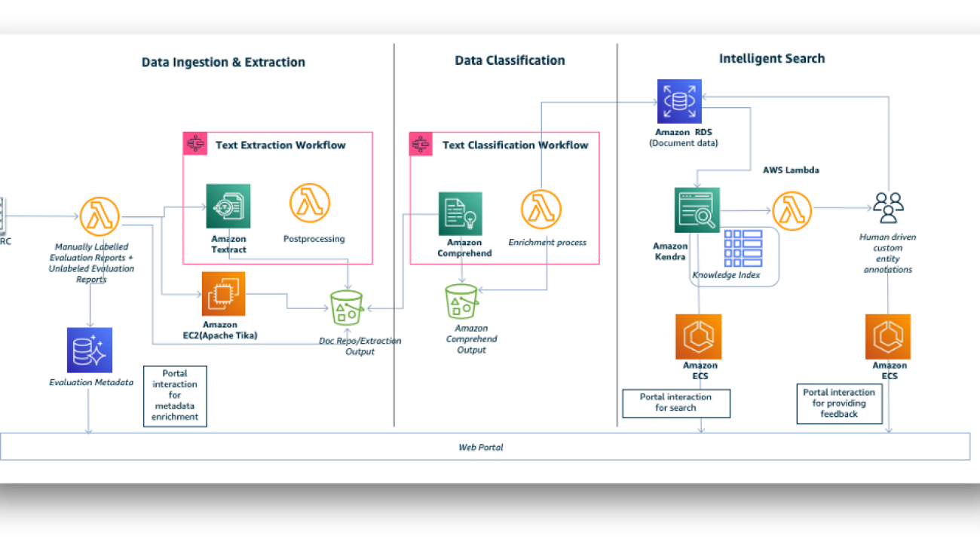Click the Step Functions icon beside Text Classification Workflow

(421, 144)
